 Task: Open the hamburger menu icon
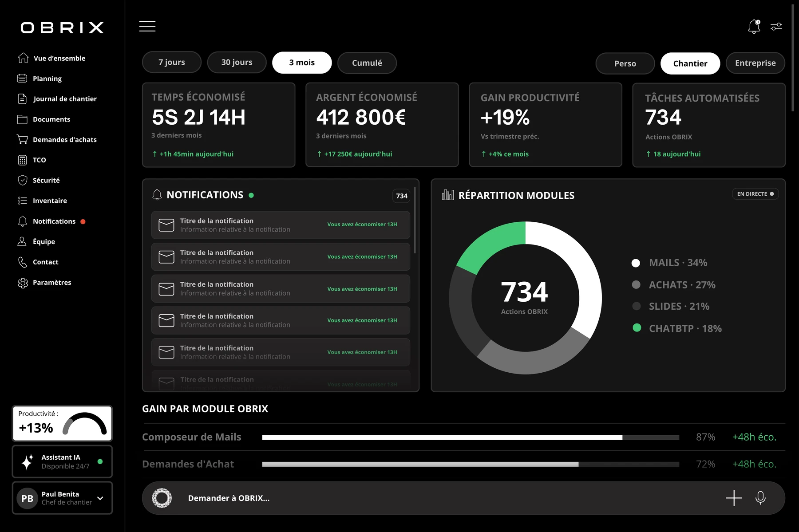point(147,27)
